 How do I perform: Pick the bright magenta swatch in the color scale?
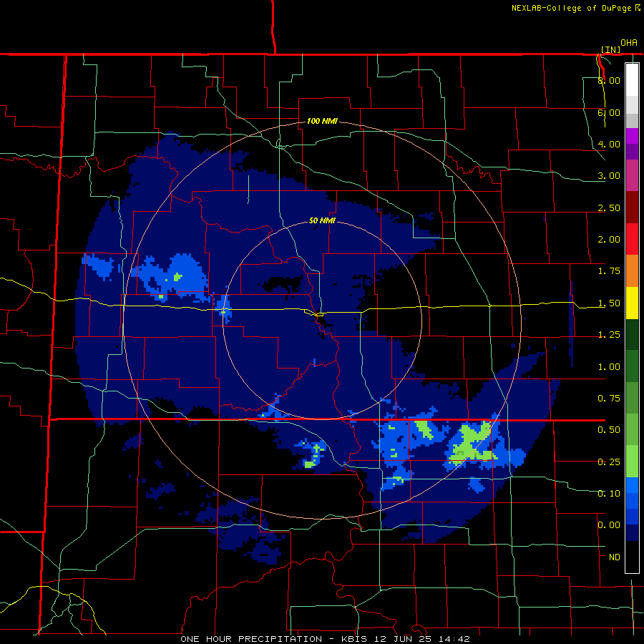point(632,136)
